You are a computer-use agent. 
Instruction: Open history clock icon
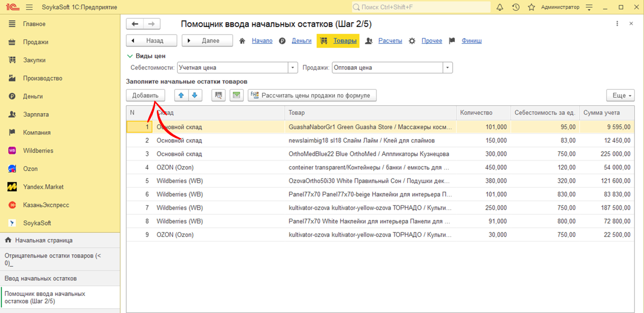(x=516, y=7)
